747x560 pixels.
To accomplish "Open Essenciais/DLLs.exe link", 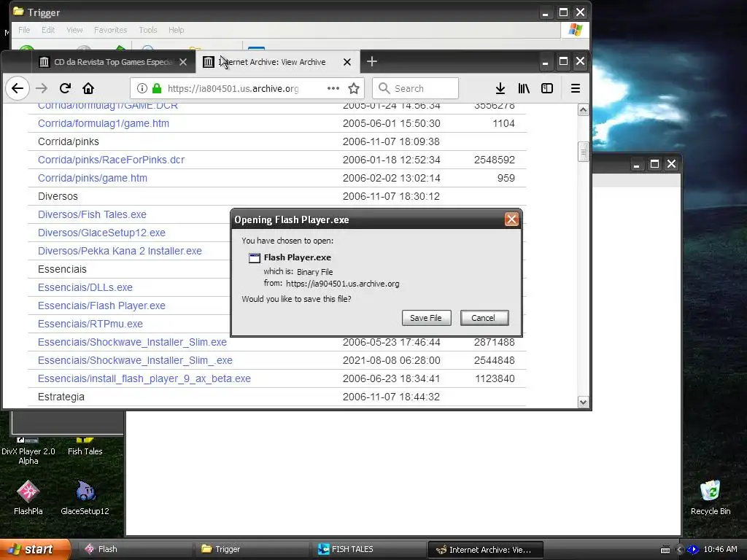I will tap(85, 287).
